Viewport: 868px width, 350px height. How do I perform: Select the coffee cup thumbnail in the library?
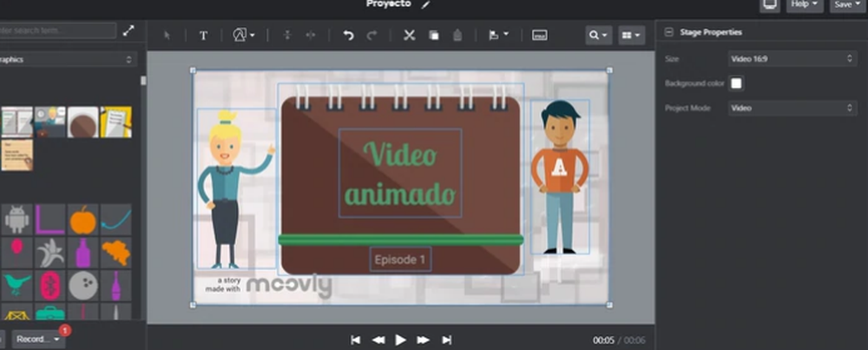coord(83,122)
